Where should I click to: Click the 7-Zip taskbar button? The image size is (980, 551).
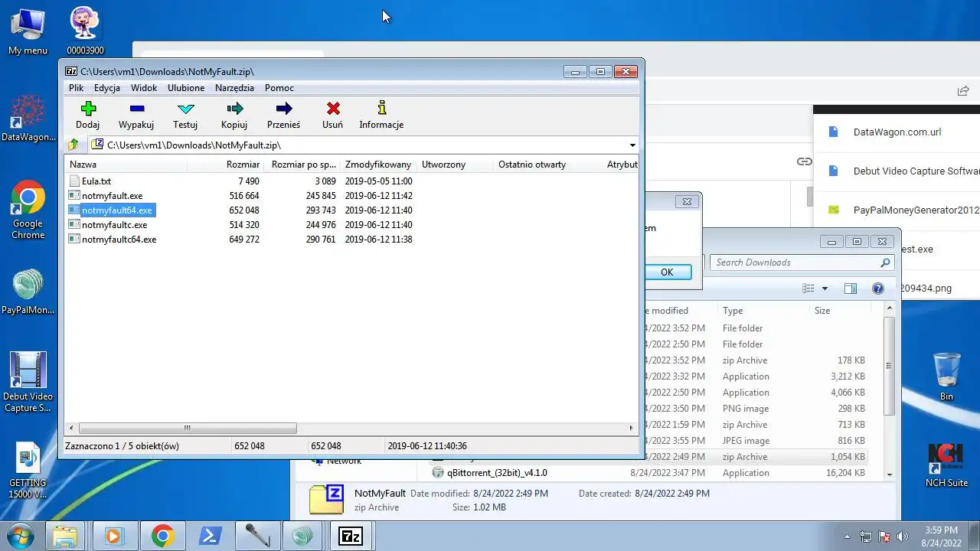pyautogui.click(x=351, y=536)
